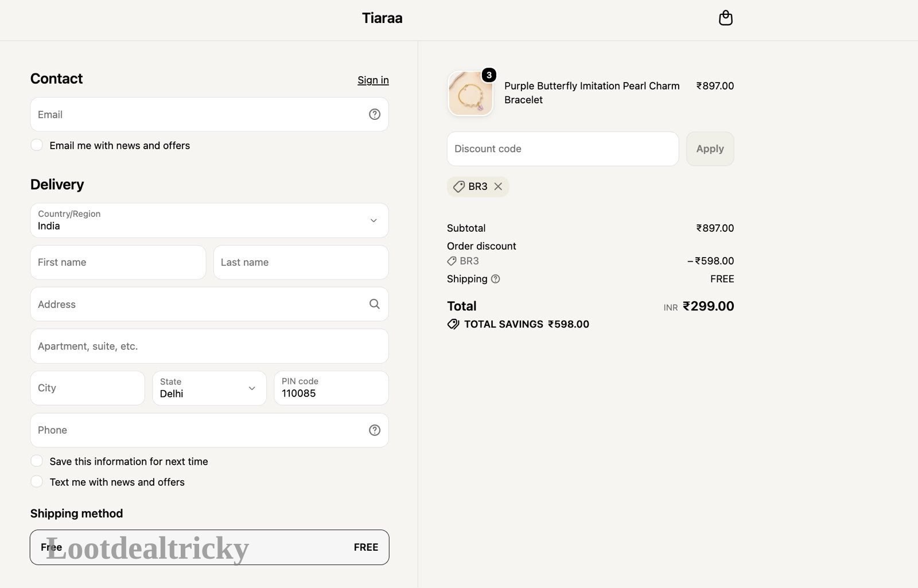Expand the State dropdown showing Delhi
918x588 pixels.
coord(209,388)
